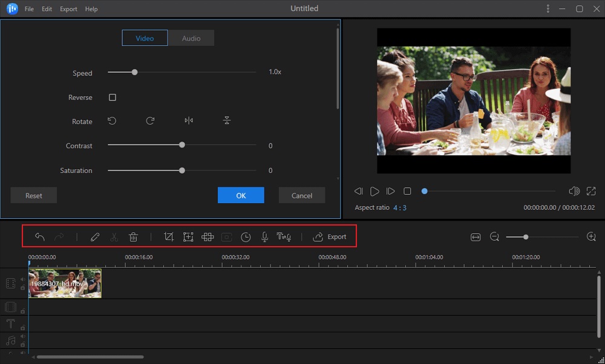
Task: Click the Set duration clock icon
Action: 246,237
